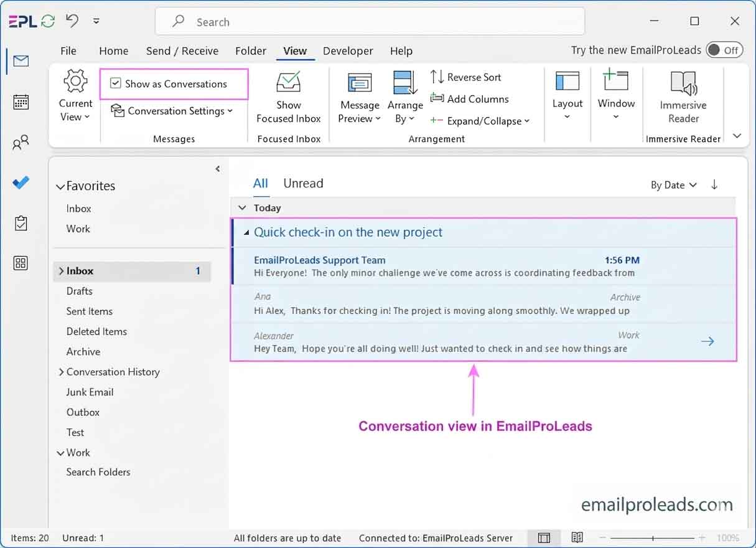Click the Send/Receive sync icon in title bar

[48, 22]
